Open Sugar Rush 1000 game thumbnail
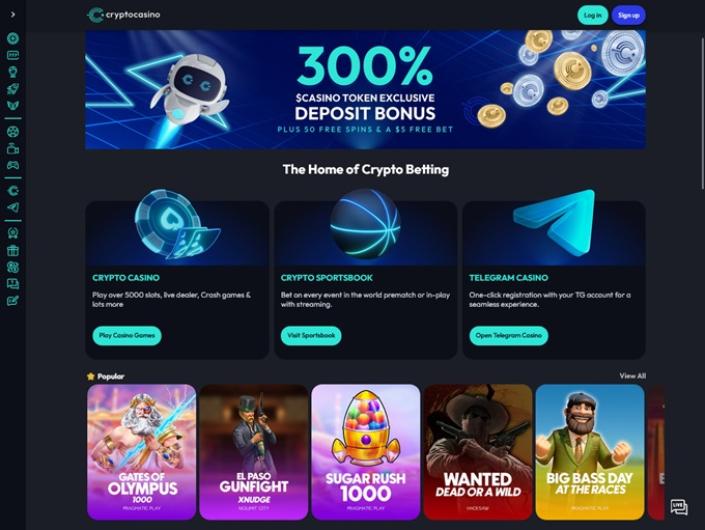 (366, 452)
